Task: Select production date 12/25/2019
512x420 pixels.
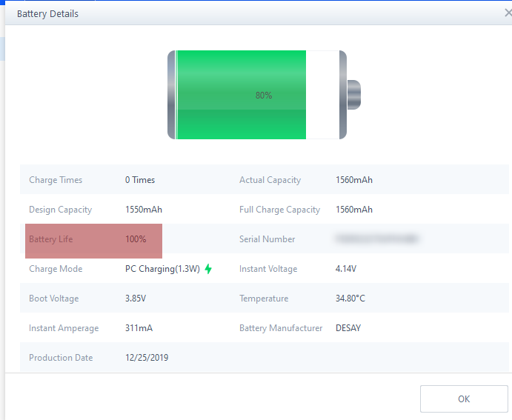Action: click(x=147, y=358)
